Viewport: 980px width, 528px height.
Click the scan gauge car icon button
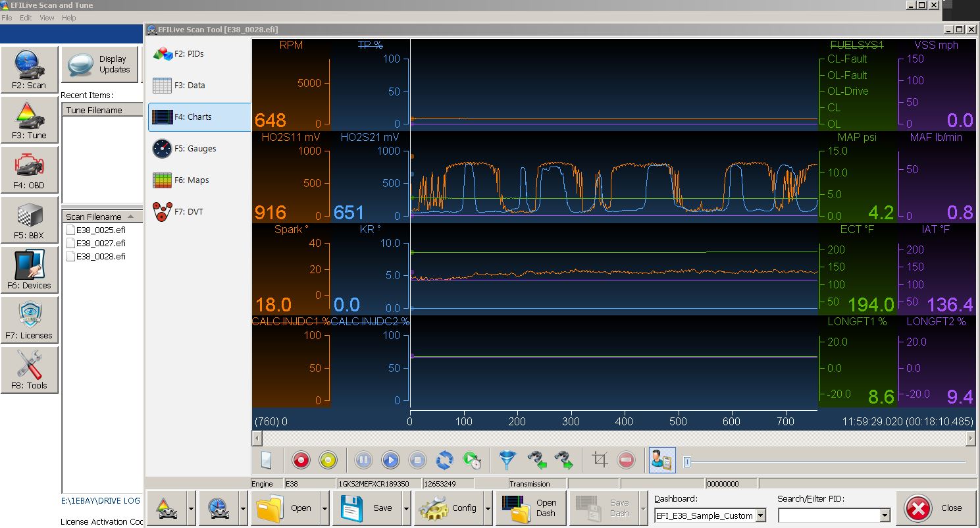point(219,508)
